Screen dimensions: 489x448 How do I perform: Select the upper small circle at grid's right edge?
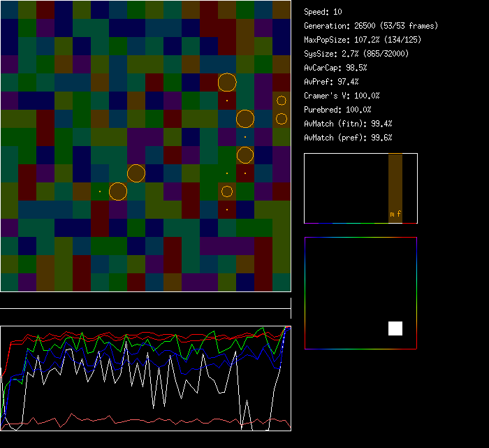[x=282, y=101]
